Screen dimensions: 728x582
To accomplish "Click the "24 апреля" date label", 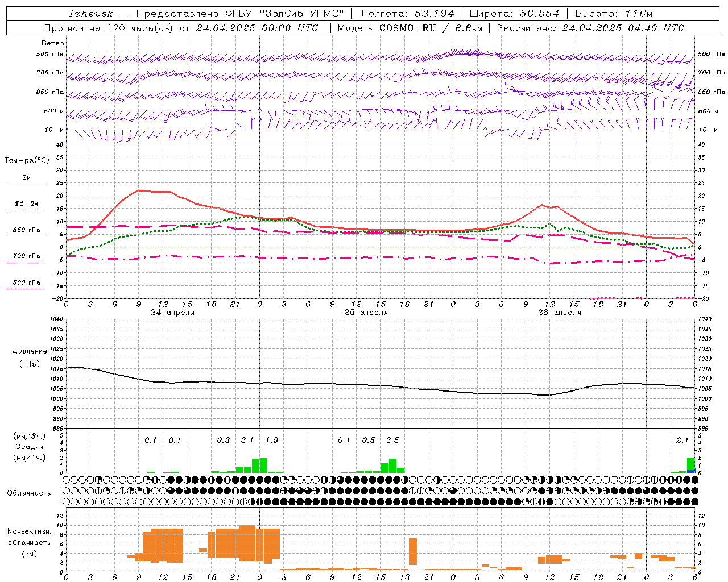I will pos(172,313).
